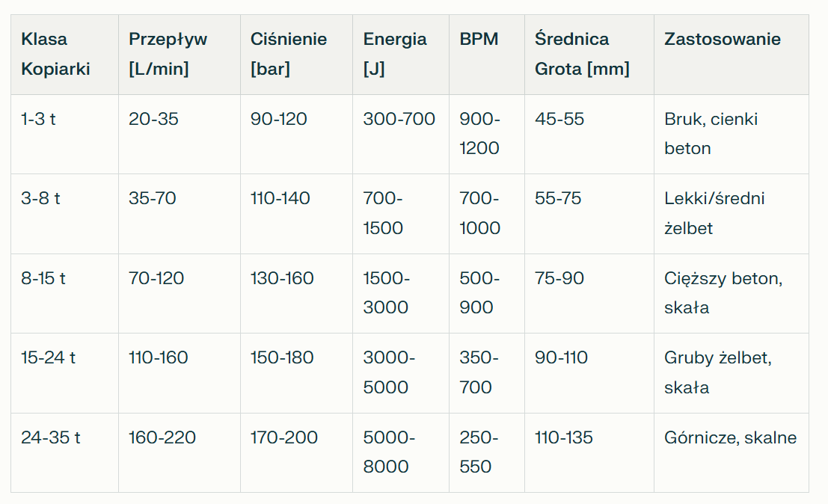
Task: Click the 170-200 pressure value
Action: [284, 437]
